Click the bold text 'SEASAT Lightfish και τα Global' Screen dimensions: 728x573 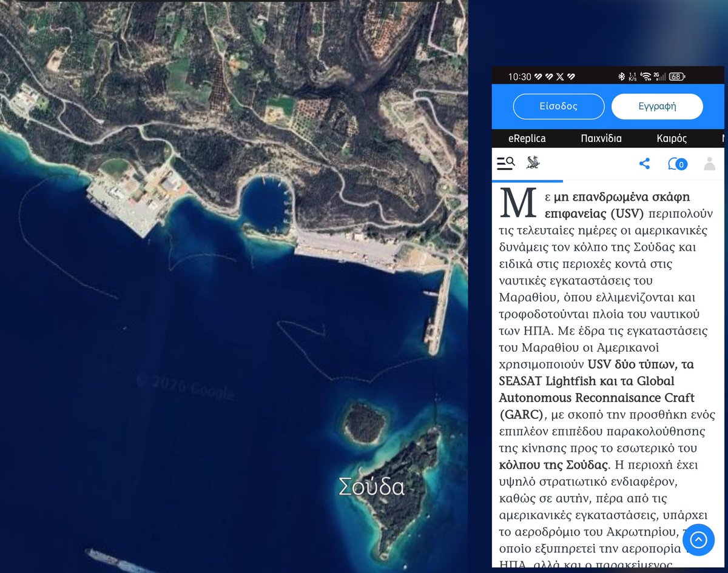587,381
